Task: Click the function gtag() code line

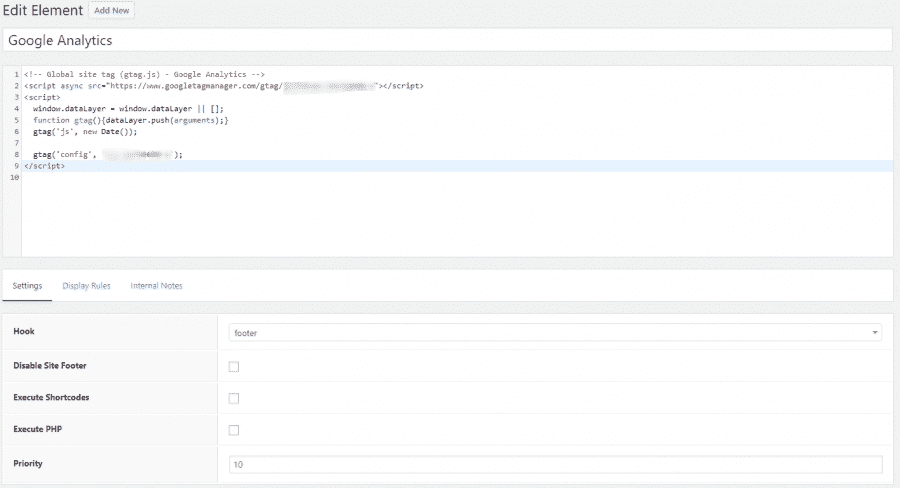Action: 130,120
